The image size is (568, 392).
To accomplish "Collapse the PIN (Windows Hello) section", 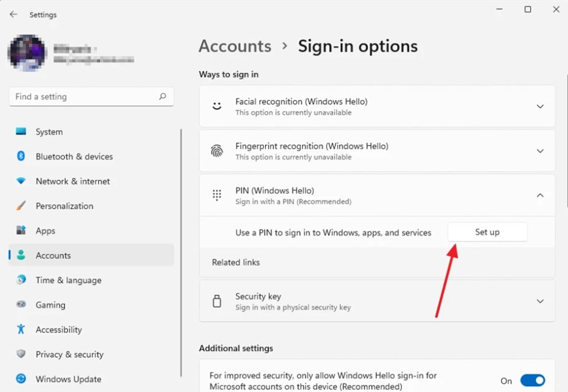I will (x=540, y=195).
